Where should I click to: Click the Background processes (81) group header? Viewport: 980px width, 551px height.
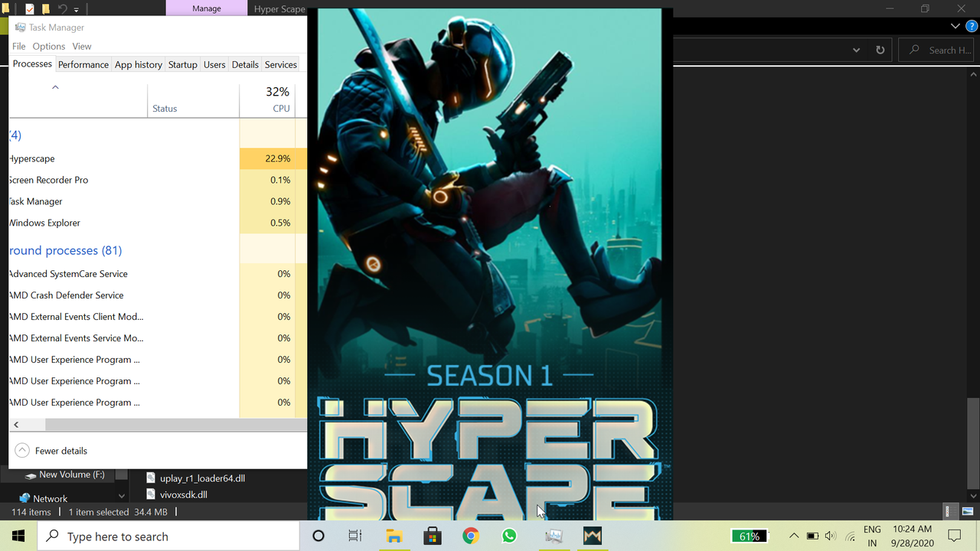tap(66, 250)
